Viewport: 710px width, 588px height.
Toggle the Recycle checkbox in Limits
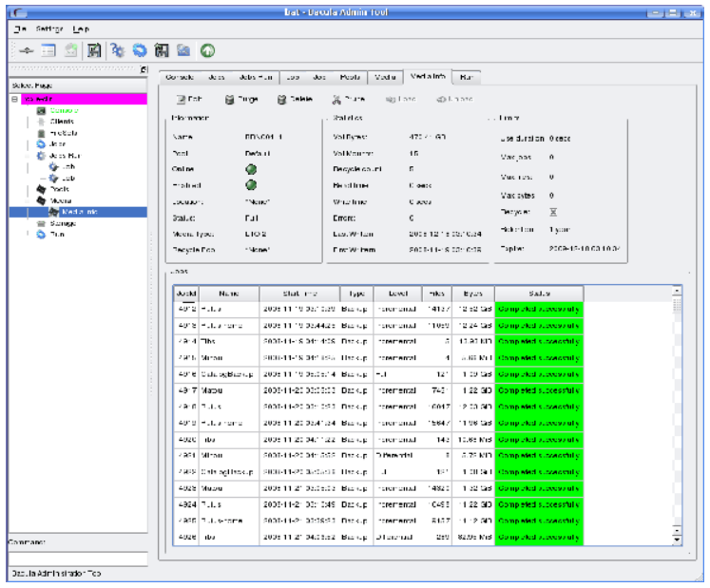(552, 213)
